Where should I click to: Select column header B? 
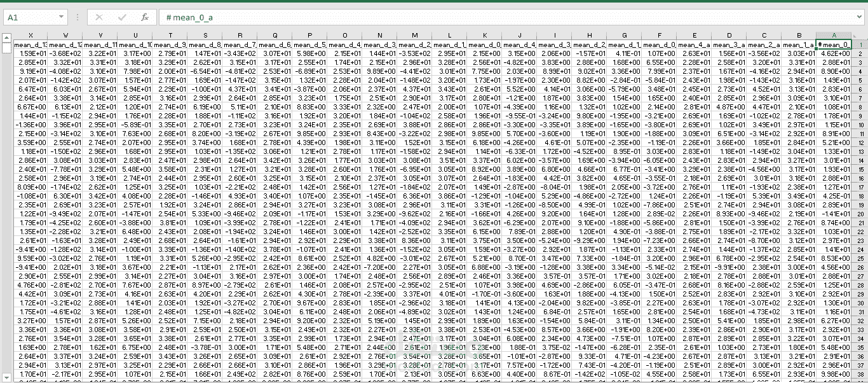click(799, 35)
